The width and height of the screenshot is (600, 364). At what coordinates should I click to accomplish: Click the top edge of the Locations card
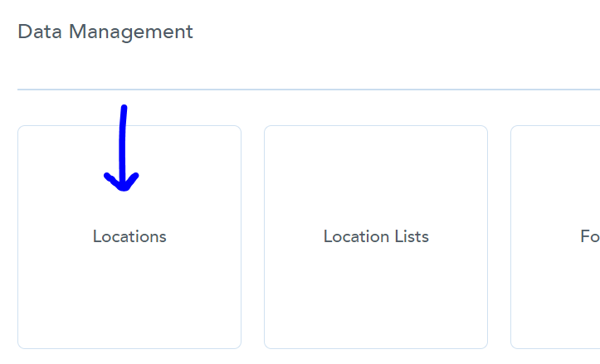129,126
